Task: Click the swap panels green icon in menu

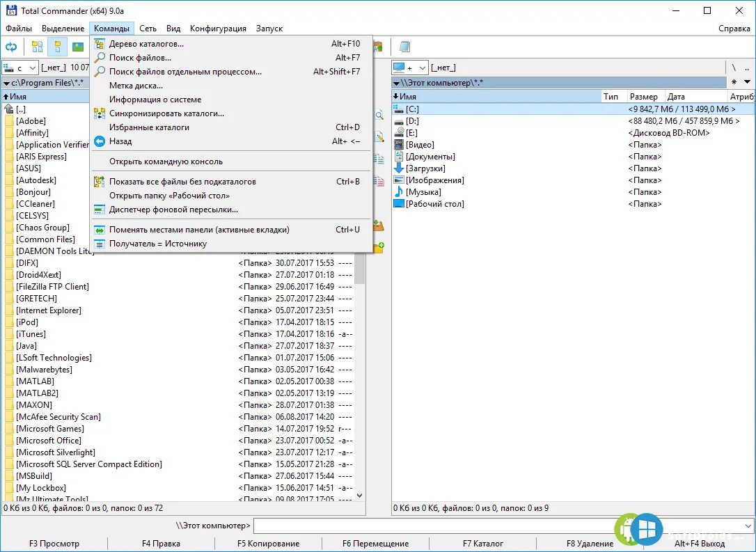Action: pos(100,230)
